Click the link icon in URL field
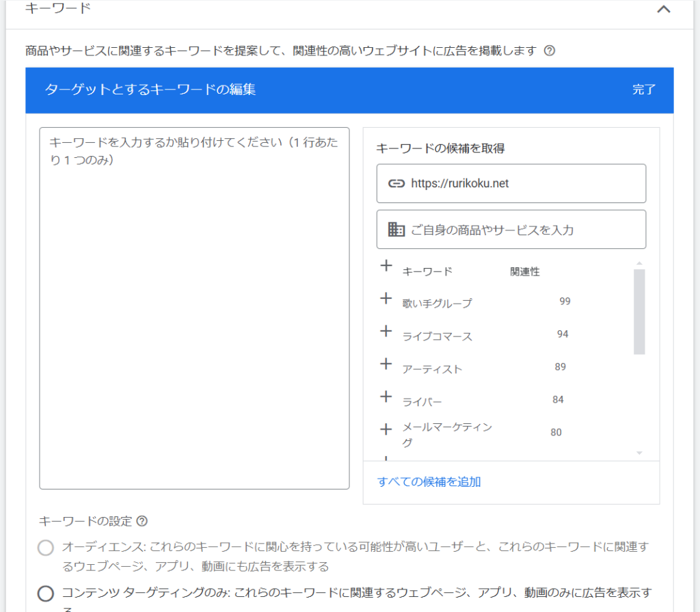Viewport: 700px width, 612px height. [x=396, y=183]
